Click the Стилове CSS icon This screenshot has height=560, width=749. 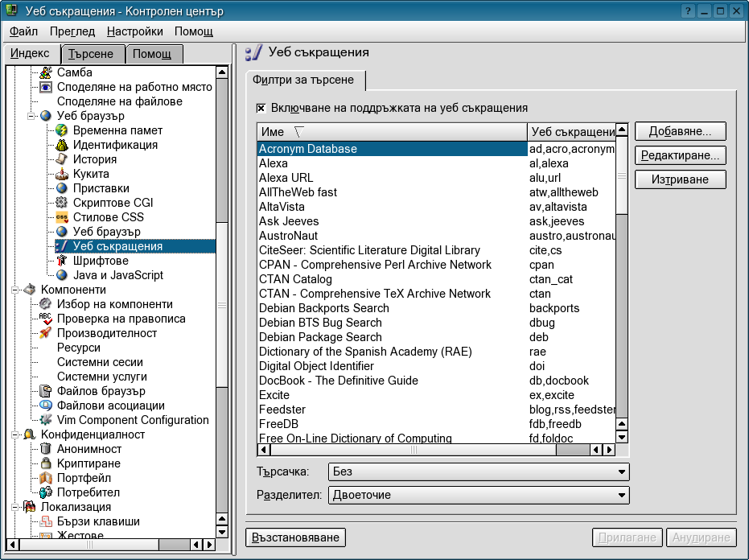tap(62, 217)
